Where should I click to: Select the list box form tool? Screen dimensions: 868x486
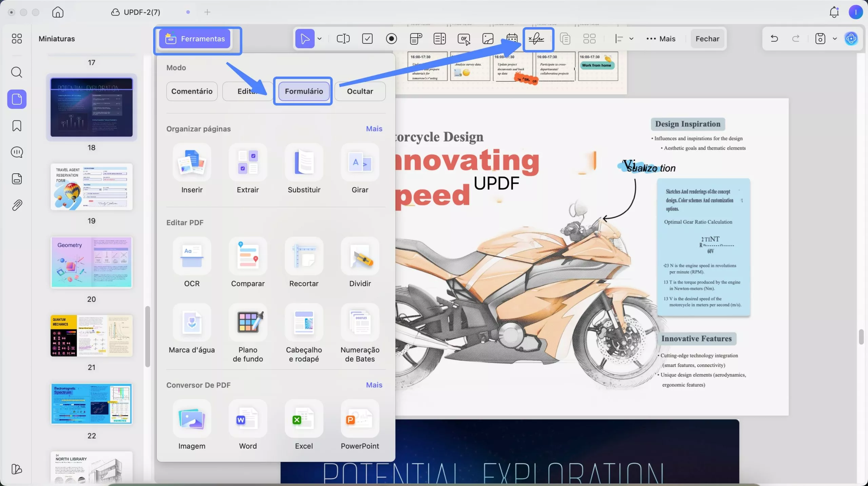440,39
